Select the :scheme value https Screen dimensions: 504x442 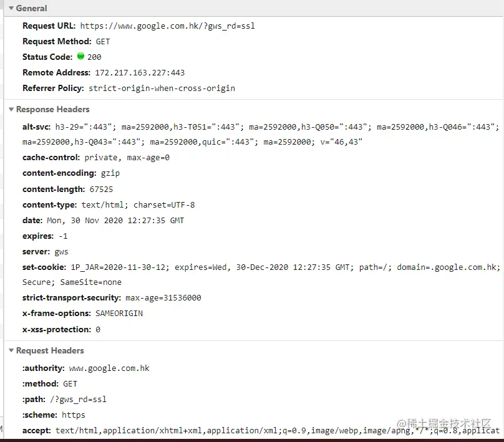[x=74, y=415]
